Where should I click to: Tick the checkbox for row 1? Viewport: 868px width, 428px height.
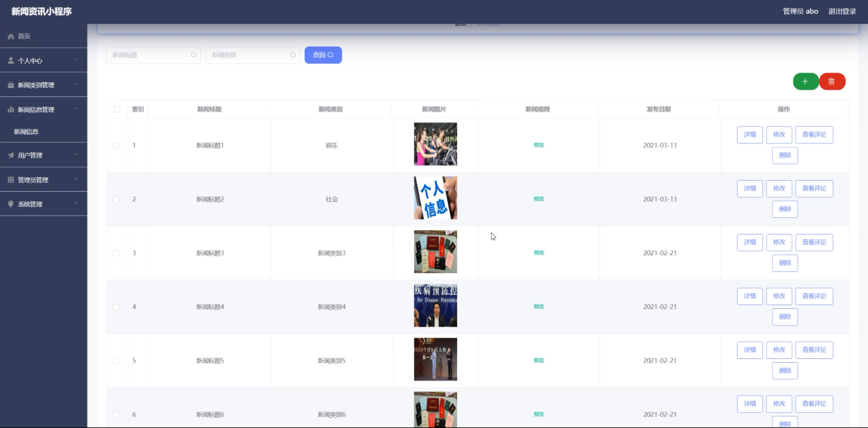(x=116, y=145)
